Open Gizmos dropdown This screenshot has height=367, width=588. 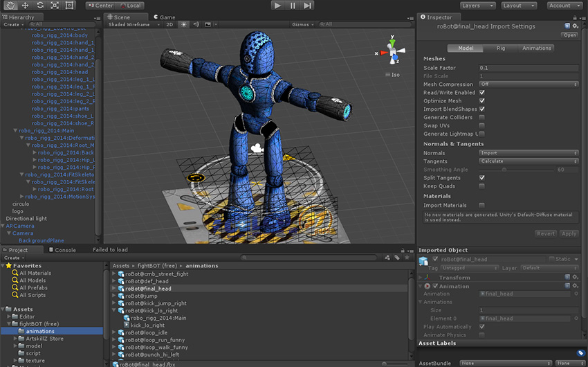click(x=302, y=24)
